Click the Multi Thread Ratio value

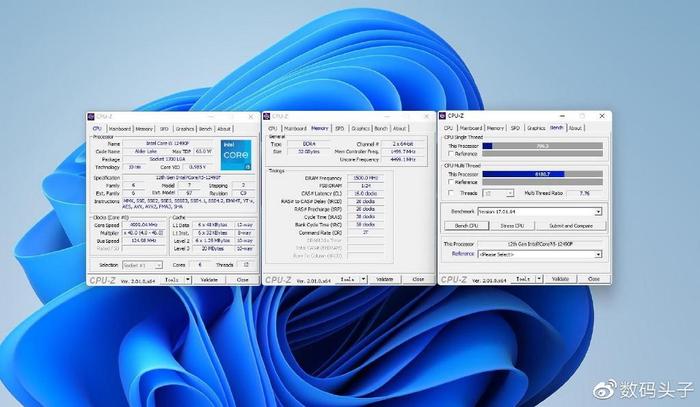pos(584,193)
